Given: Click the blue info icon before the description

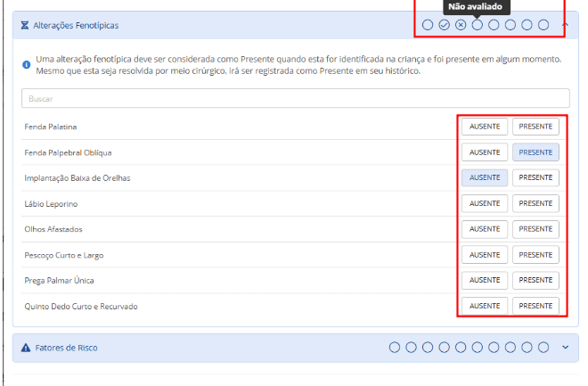Looking at the screenshot, I should point(27,65).
